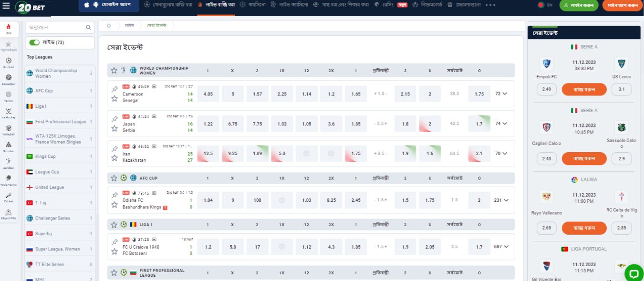The width and height of the screenshot is (644, 281).
Task: Expand TT Elite Series in Top Leagues
Action: [60, 264]
